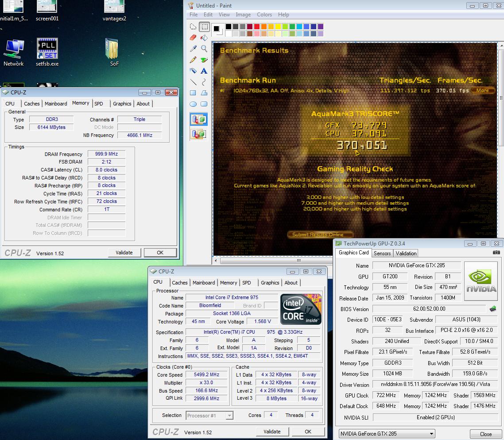Select the SoF folder on desktop
This screenshot has height=440, width=504.
tap(114, 53)
